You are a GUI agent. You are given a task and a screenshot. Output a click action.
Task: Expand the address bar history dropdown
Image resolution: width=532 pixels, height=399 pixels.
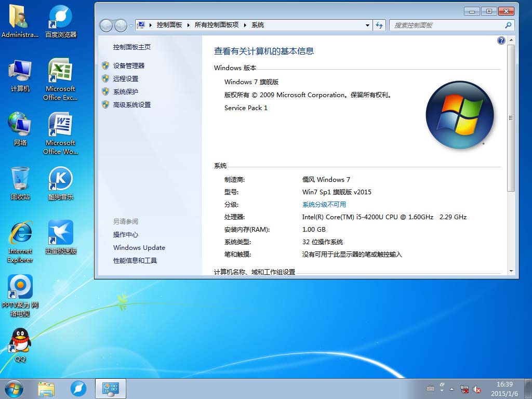[367, 25]
